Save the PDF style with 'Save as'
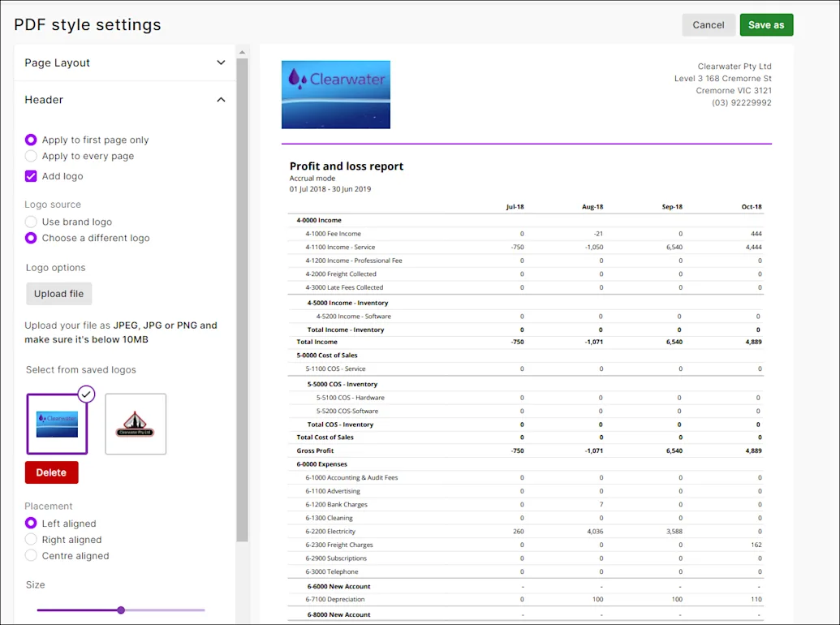 (766, 24)
